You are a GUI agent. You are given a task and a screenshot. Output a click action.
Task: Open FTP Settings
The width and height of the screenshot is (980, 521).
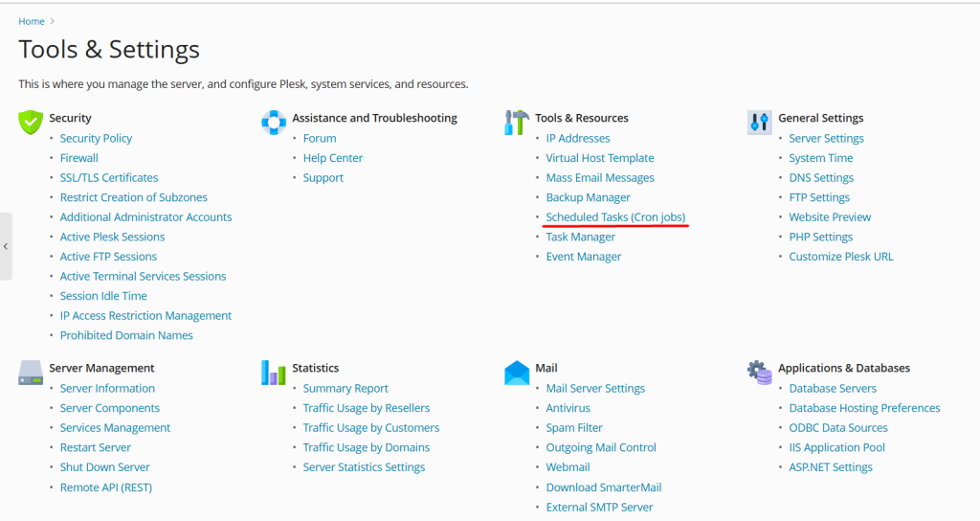[x=819, y=197]
